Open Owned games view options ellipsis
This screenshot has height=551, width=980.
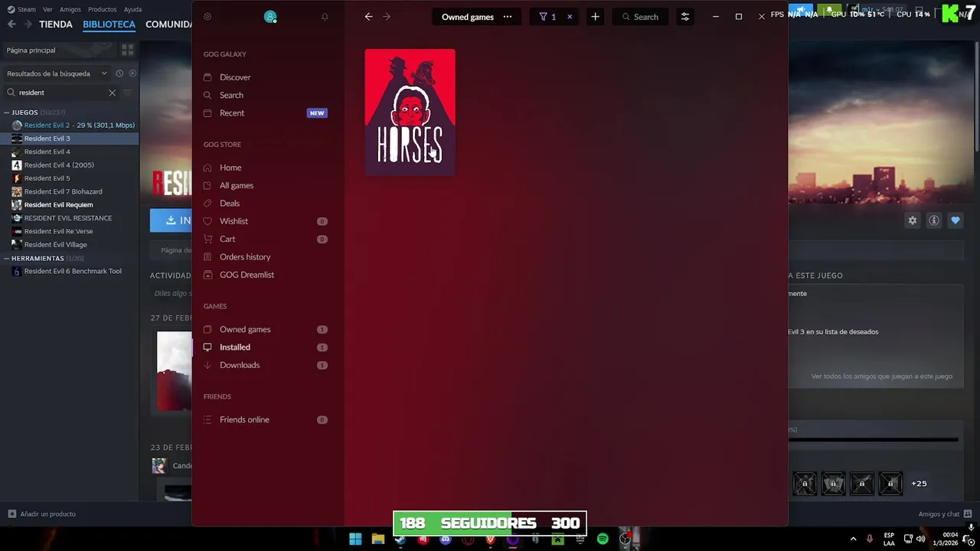[x=507, y=17]
